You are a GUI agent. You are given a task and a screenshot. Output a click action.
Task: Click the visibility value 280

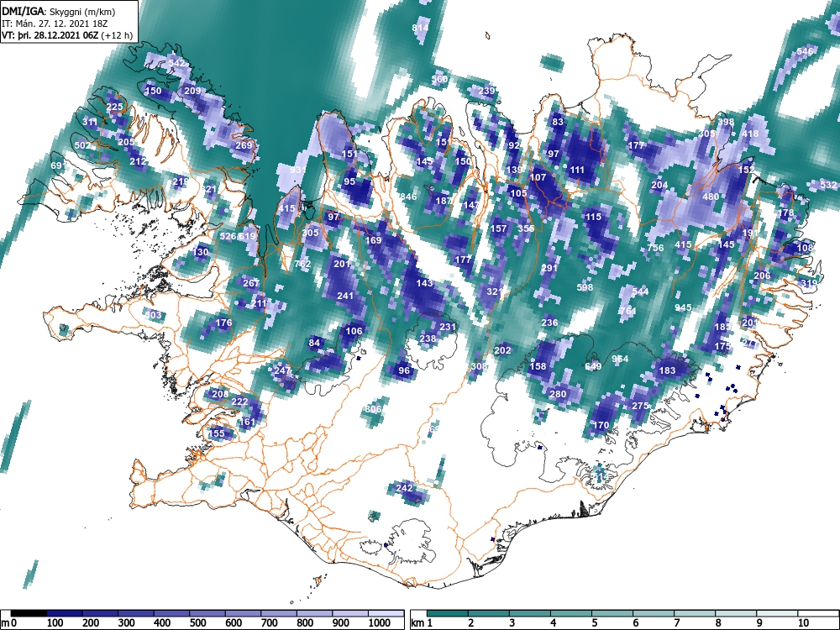tap(558, 394)
